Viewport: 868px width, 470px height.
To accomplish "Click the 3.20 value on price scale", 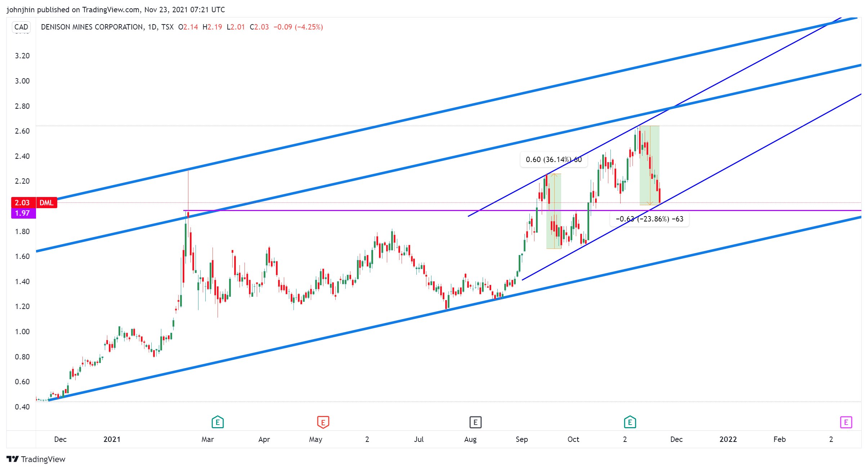I will point(22,56).
